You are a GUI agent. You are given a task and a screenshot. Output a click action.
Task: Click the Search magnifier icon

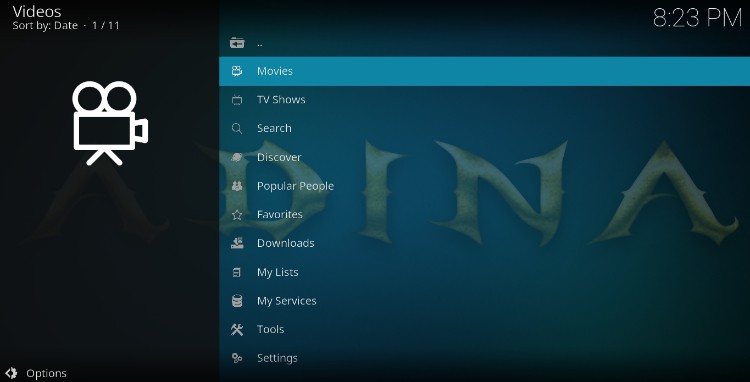(237, 129)
